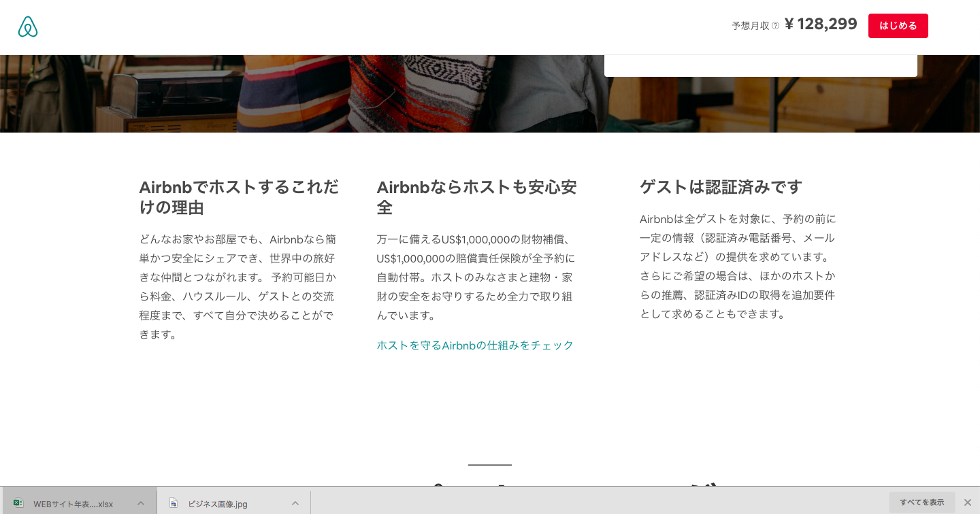Click heading Airbnbでホストするこれだけの理由

point(239,197)
